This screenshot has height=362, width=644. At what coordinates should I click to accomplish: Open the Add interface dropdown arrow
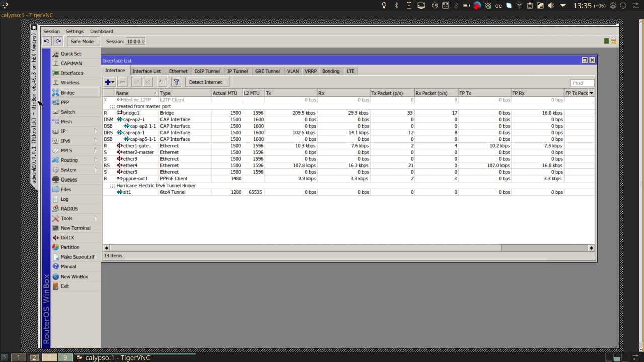click(113, 82)
